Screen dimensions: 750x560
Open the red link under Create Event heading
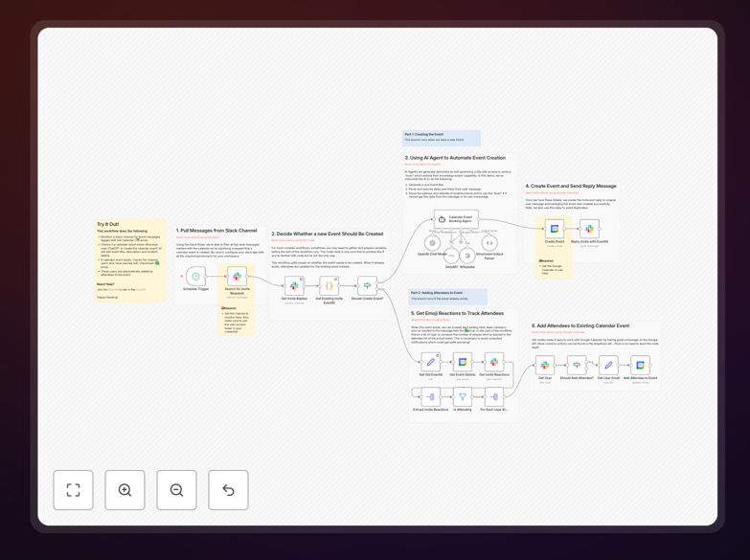coord(552,192)
